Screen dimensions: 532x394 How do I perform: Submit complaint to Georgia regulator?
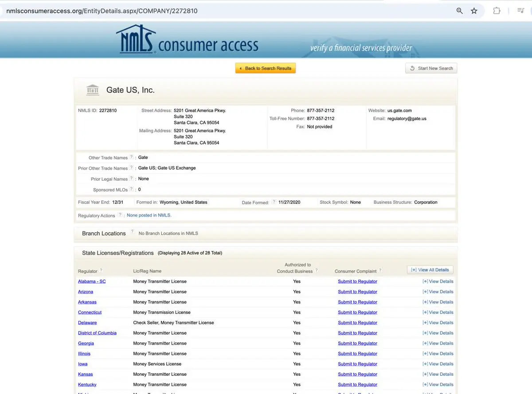(357, 343)
